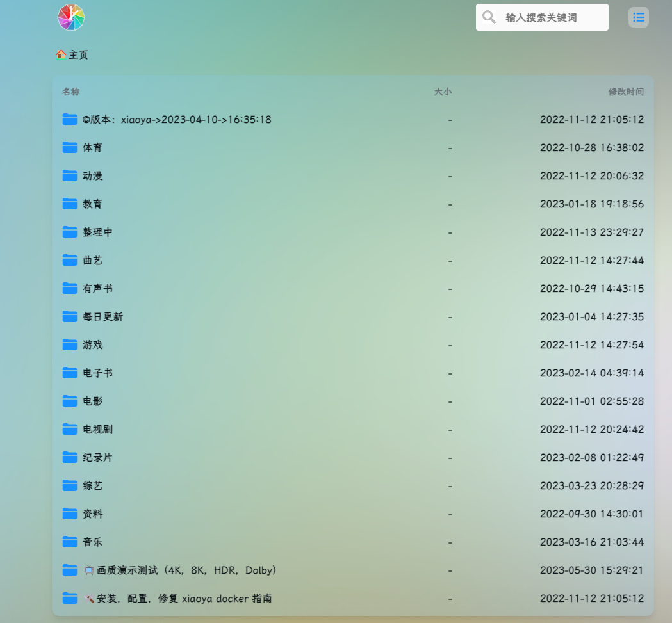This screenshot has width=672, height=623.
Task: Click folder icon of 体育 row
Action: tap(69, 147)
